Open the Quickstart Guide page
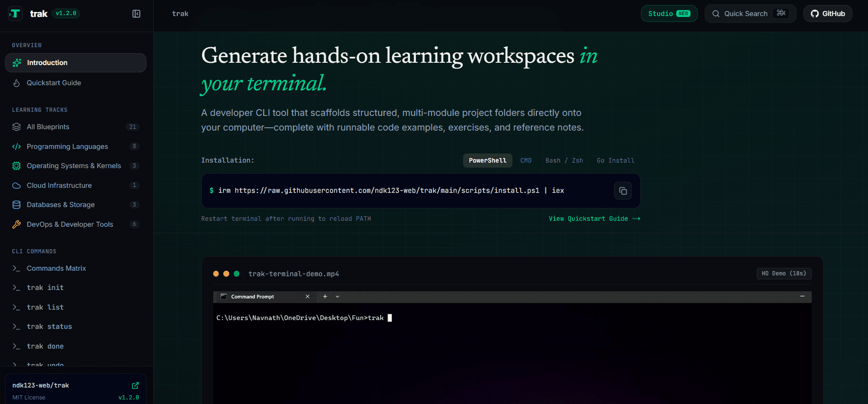The height and width of the screenshot is (404, 868). 75,83
